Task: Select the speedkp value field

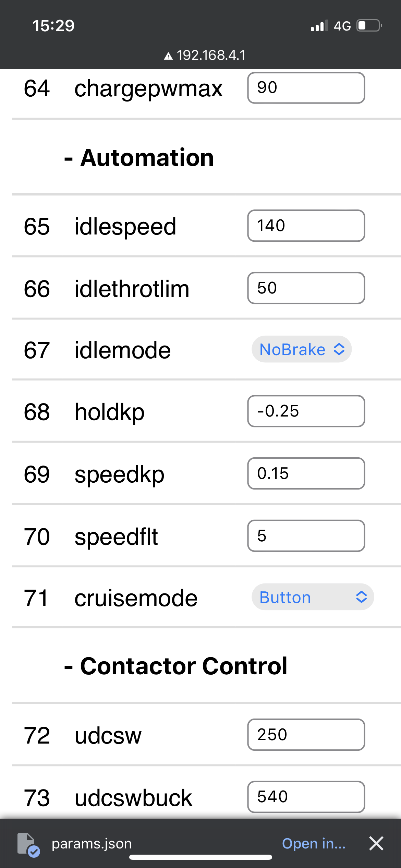Action: [306, 473]
